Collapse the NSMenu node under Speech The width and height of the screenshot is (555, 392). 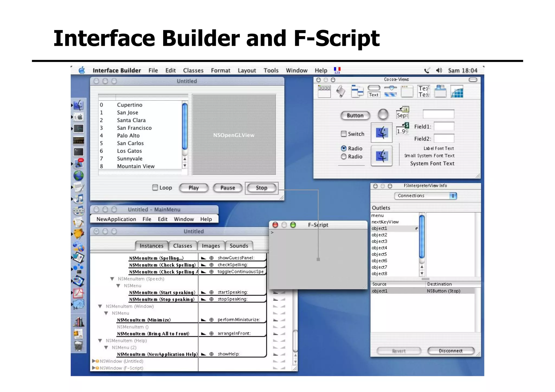click(118, 286)
